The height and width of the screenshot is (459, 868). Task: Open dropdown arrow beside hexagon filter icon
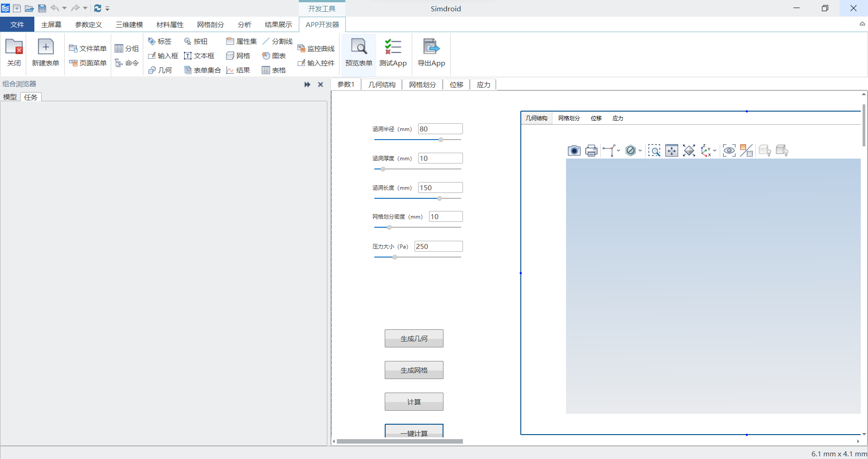click(640, 150)
